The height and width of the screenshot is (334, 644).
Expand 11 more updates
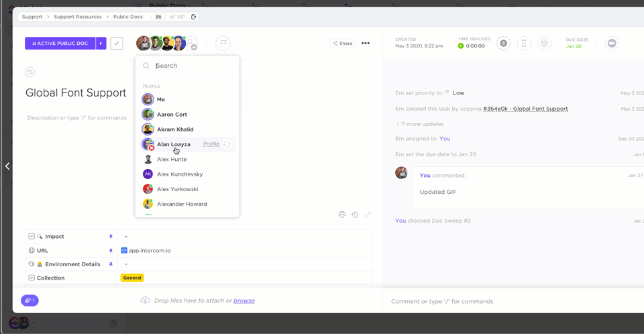click(x=420, y=124)
